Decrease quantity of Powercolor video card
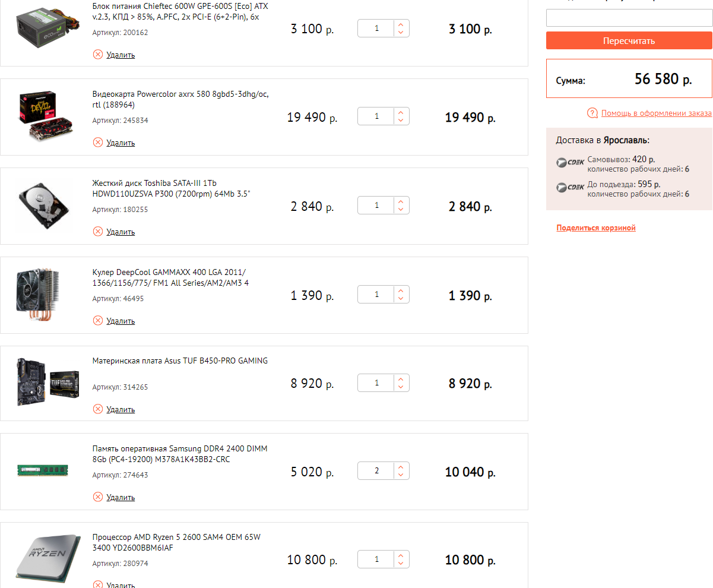The height and width of the screenshot is (588, 713). (x=401, y=121)
